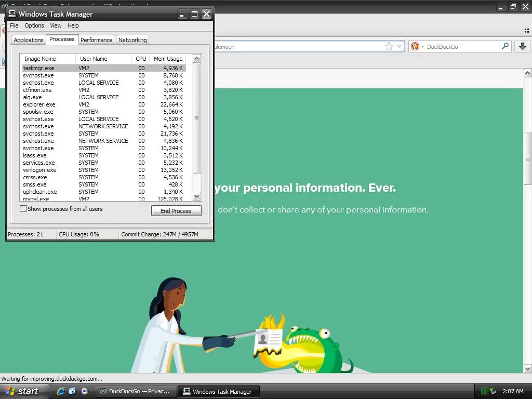Click the media player quick launch icon
Viewport: 532px width, 399px height.
pos(84,391)
